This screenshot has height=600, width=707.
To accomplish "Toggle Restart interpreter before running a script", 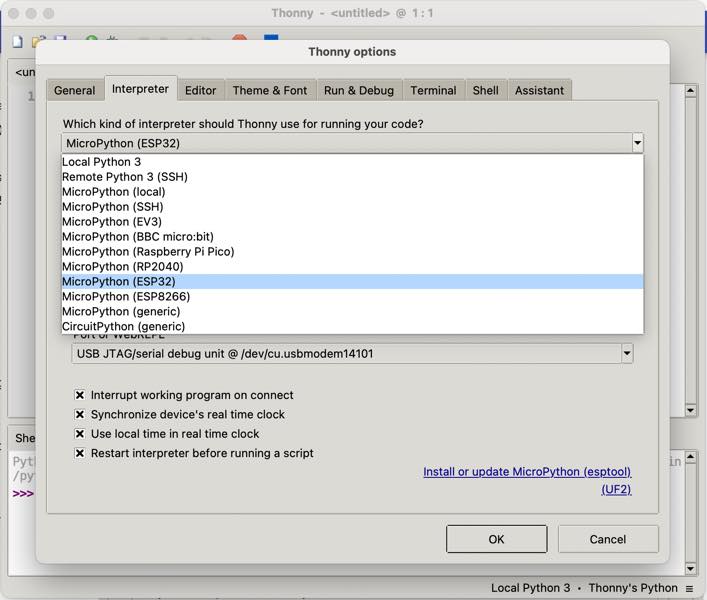I will (80, 453).
